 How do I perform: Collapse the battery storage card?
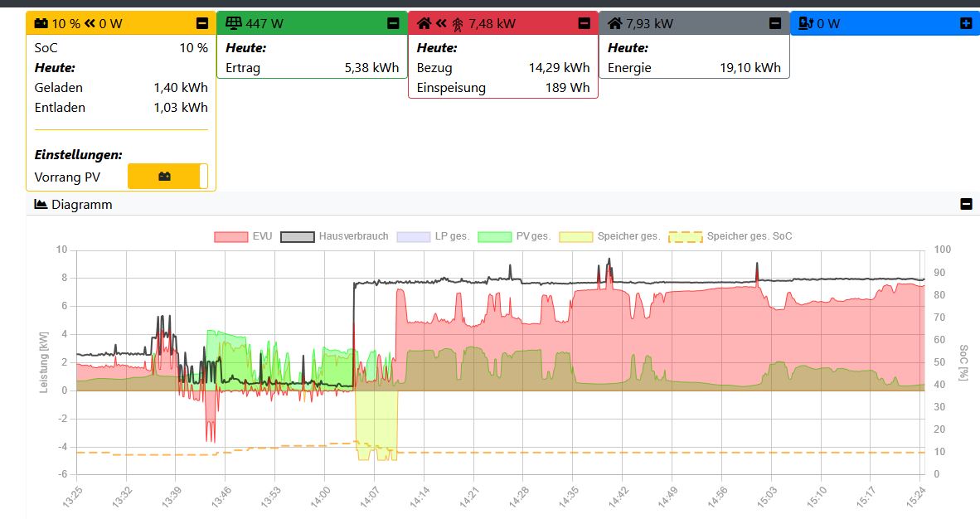point(202,23)
